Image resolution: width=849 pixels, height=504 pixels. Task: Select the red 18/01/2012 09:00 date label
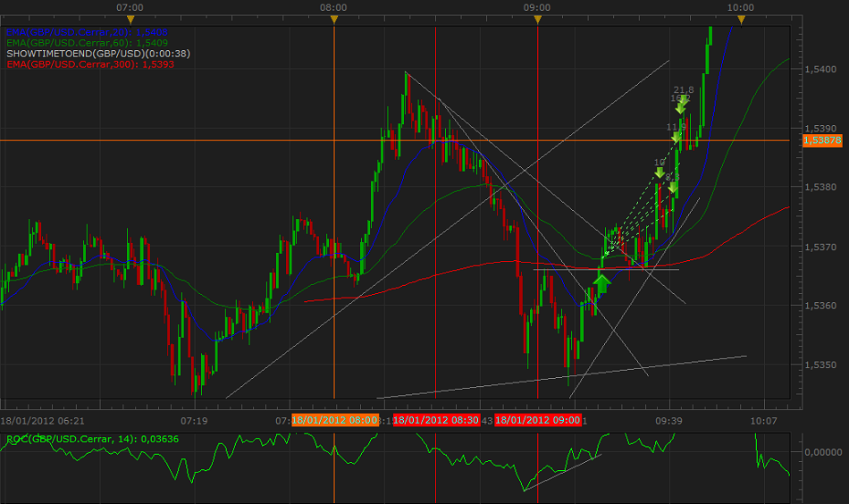click(538, 420)
